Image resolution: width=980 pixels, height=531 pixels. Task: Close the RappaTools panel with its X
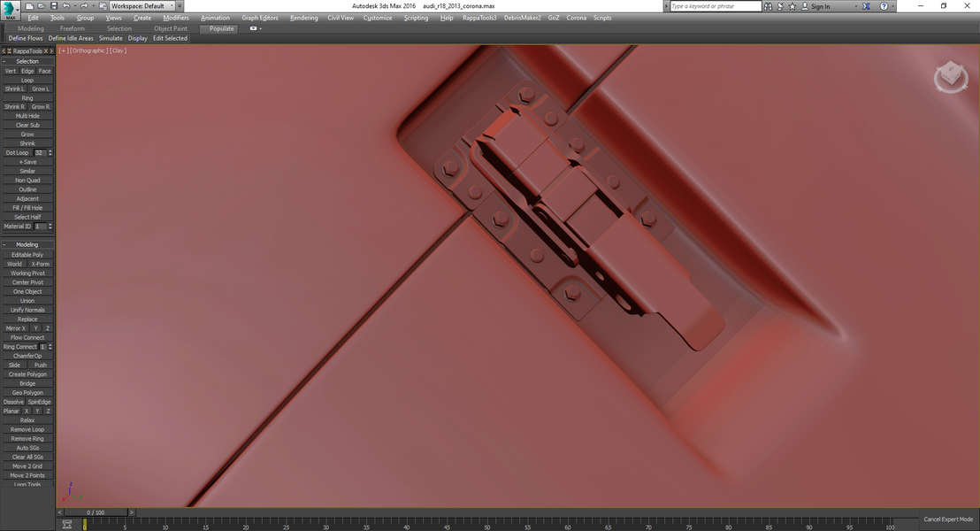46,51
